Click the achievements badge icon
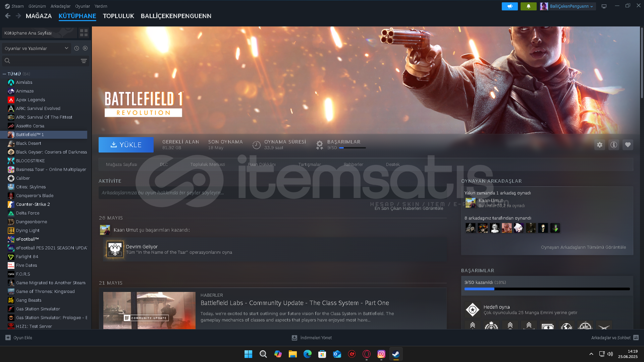Viewport: 644px width, 362px height. point(320,145)
